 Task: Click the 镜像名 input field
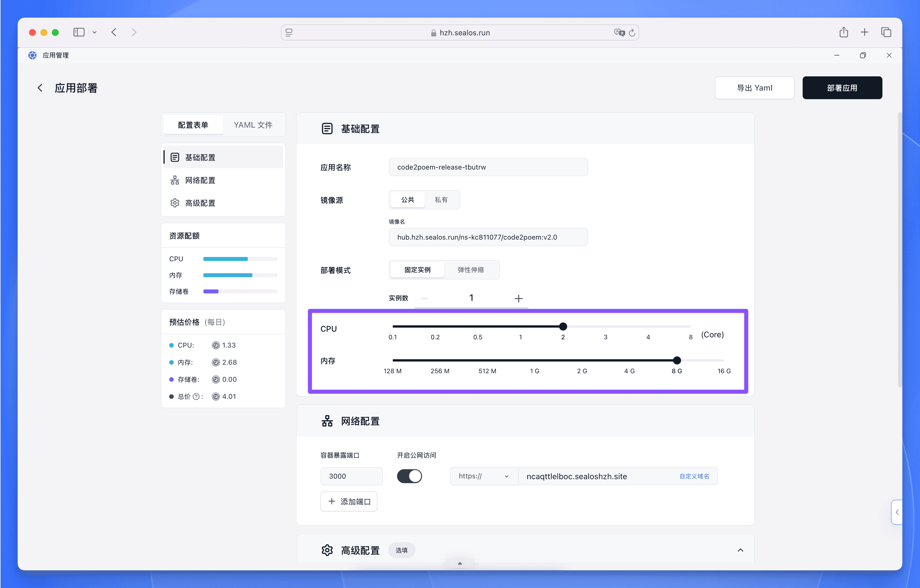(488, 237)
